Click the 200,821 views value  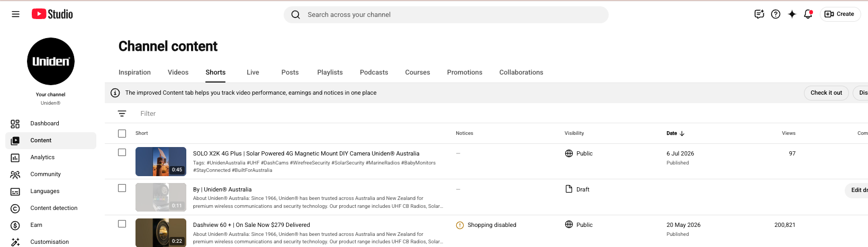(785, 225)
